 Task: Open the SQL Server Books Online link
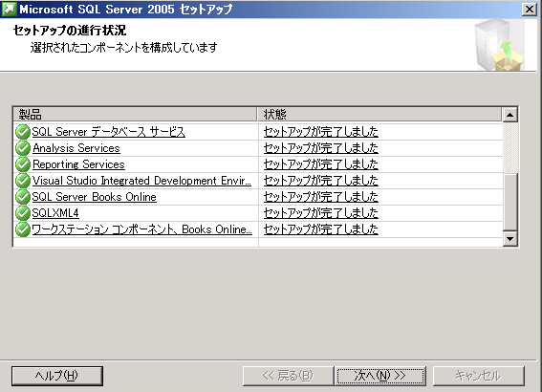tap(94, 197)
